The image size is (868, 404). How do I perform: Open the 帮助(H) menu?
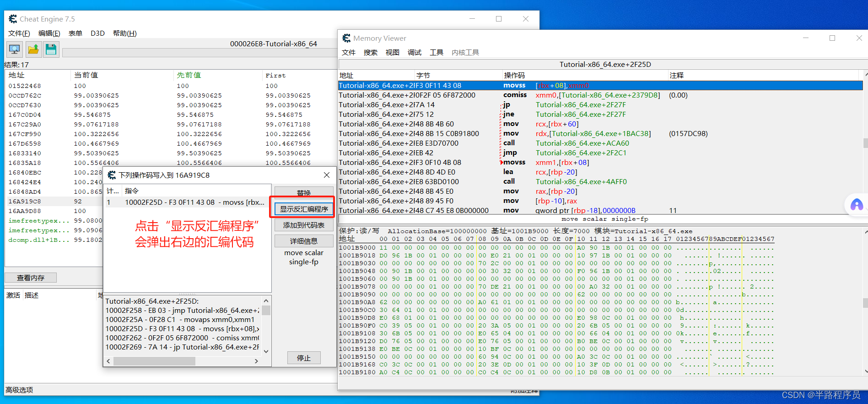(125, 33)
